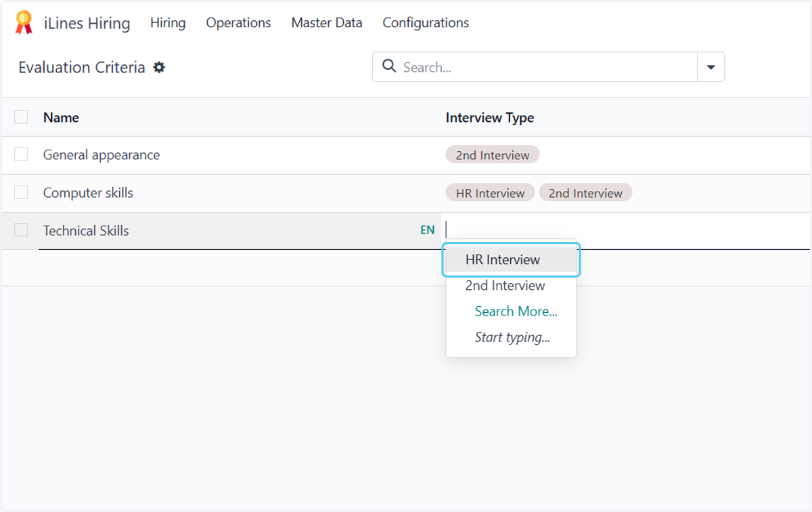Click the iLines Hiring ribbon logo icon
This screenshot has width=812, height=512.
tap(24, 22)
